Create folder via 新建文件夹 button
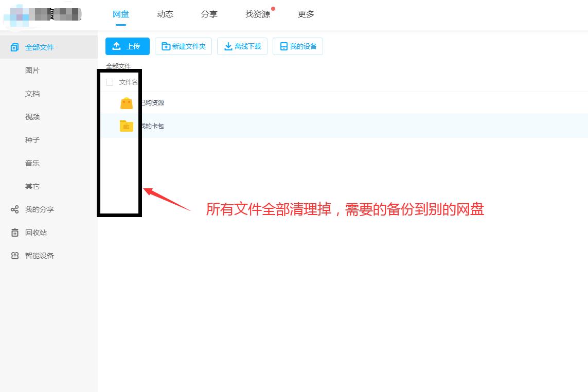Screen dimensions: 588x392 click(x=183, y=46)
